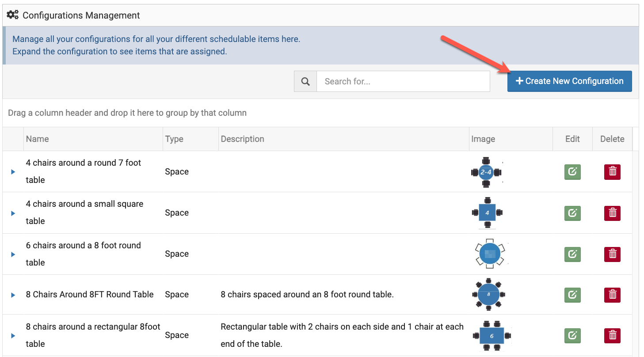Screen dimensions: 644x357
Task: Edit the 4 chairs small square table configuration
Action: pos(572,213)
